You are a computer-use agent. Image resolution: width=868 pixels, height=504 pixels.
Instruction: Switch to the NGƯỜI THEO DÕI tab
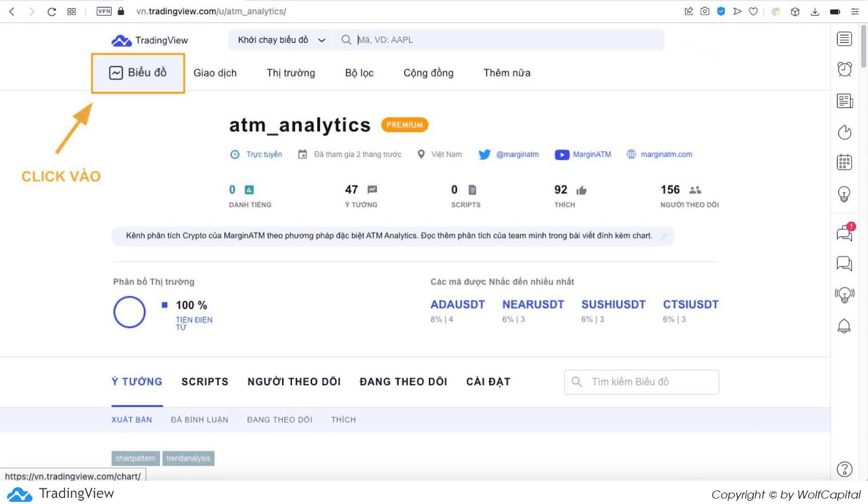click(294, 382)
